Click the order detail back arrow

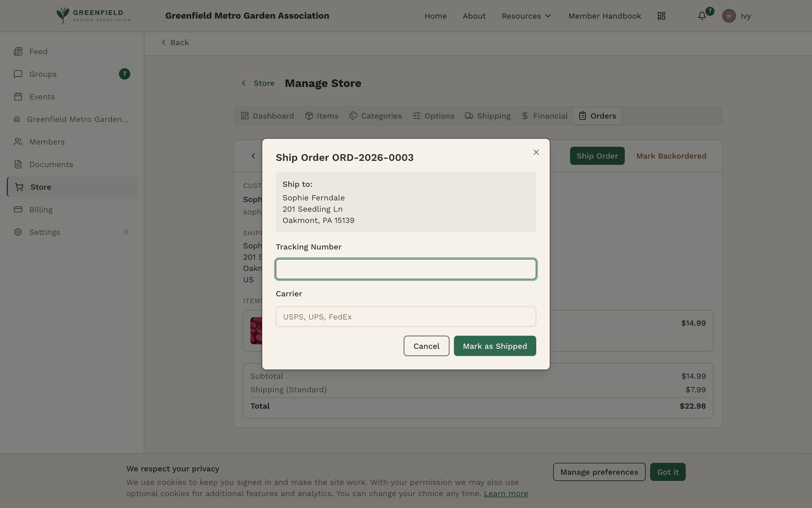pyautogui.click(x=253, y=156)
